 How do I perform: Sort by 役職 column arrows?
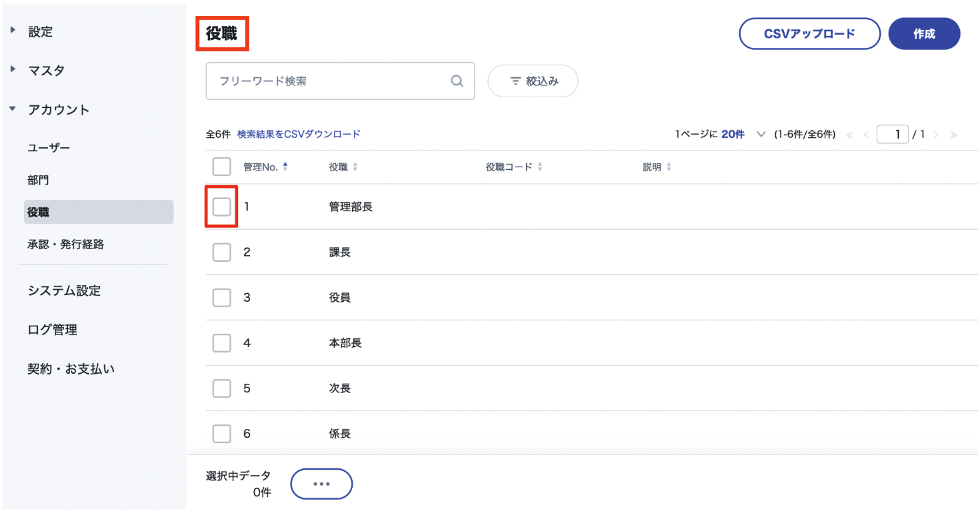355,167
